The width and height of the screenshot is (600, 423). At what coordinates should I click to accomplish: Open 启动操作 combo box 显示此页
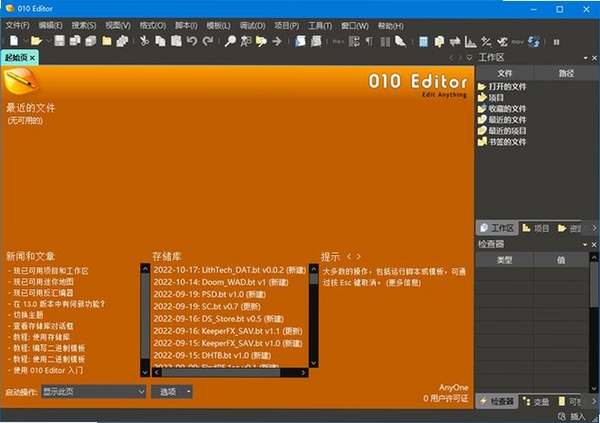[x=94, y=392]
